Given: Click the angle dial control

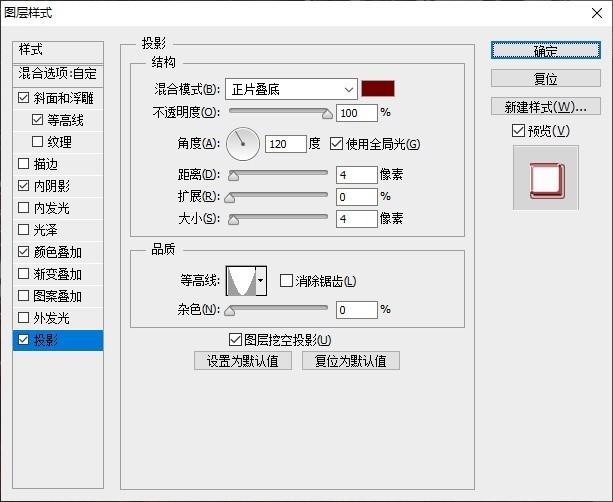Looking at the screenshot, I should pos(242,144).
